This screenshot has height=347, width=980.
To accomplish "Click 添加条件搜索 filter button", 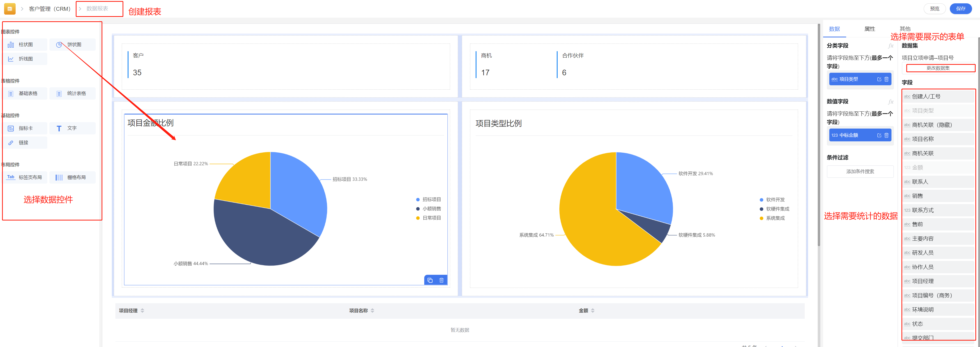I will pyautogui.click(x=860, y=171).
